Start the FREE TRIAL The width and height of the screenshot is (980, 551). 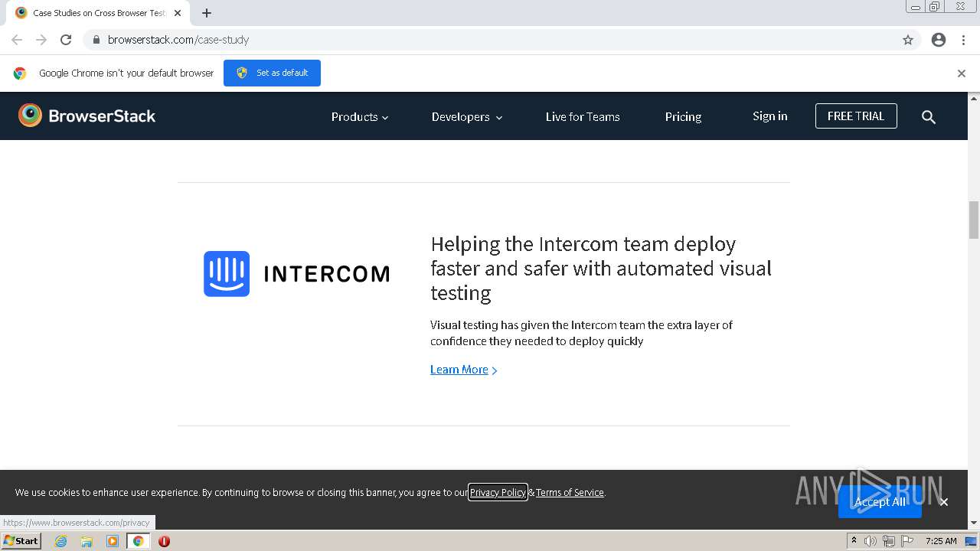[856, 116]
